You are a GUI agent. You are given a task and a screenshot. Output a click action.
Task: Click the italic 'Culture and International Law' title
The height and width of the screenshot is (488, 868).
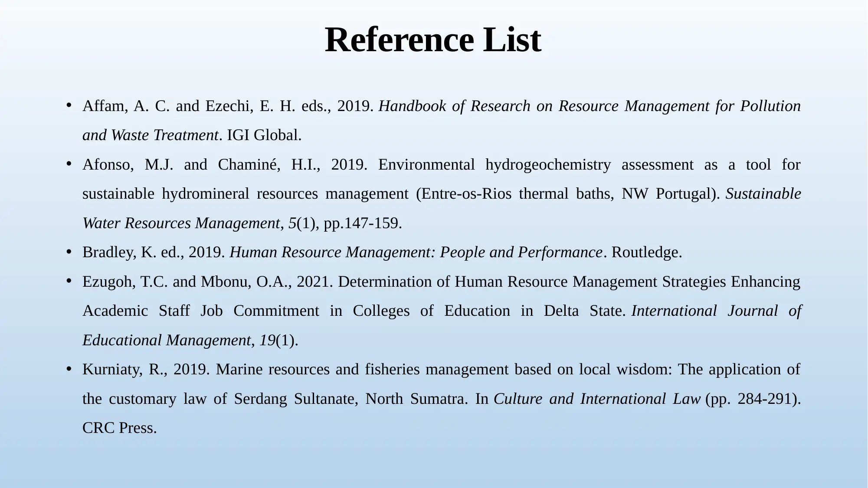[597, 399]
